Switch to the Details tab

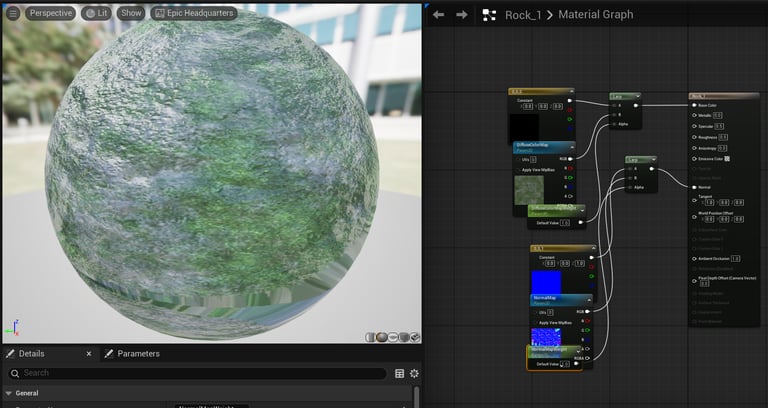pos(31,354)
